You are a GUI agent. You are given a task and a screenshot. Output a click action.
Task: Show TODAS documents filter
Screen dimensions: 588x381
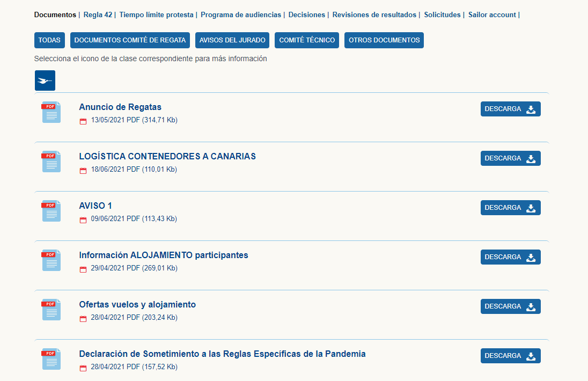(49, 40)
